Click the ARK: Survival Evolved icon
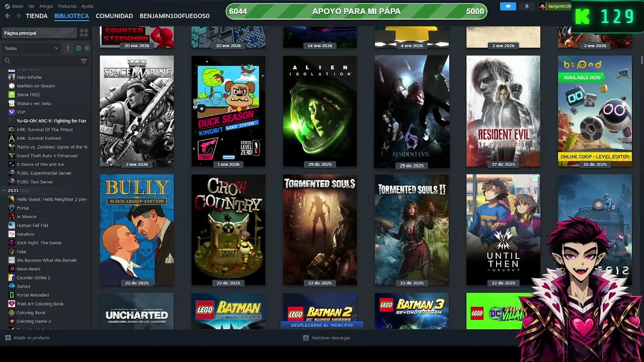Viewport: 644px width, 362px height. [12, 138]
